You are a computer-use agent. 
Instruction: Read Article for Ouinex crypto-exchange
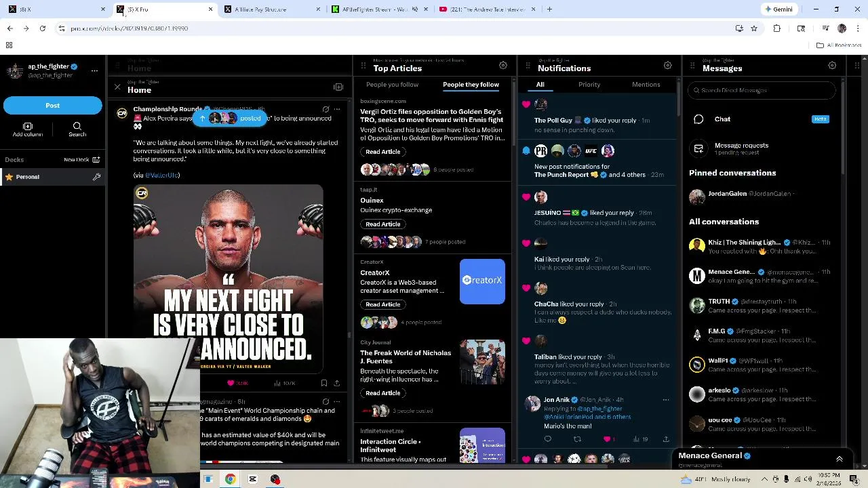tap(383, 224)
